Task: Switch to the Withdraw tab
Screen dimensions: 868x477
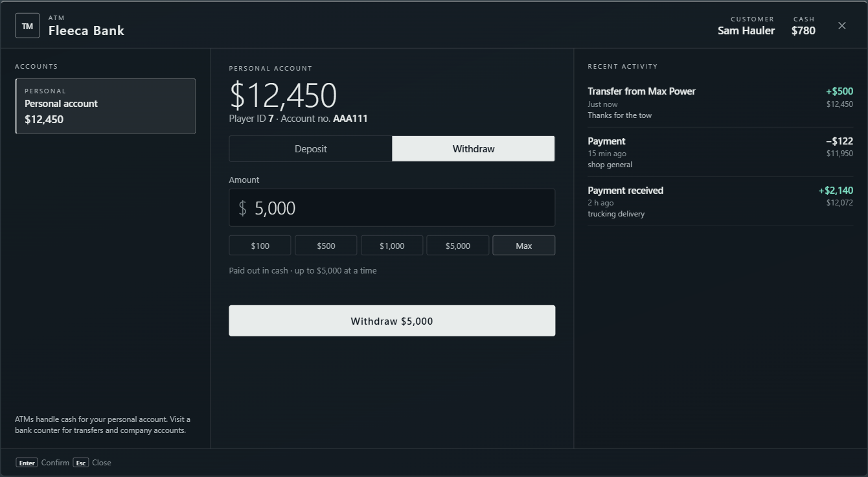Action: [474, 148]
